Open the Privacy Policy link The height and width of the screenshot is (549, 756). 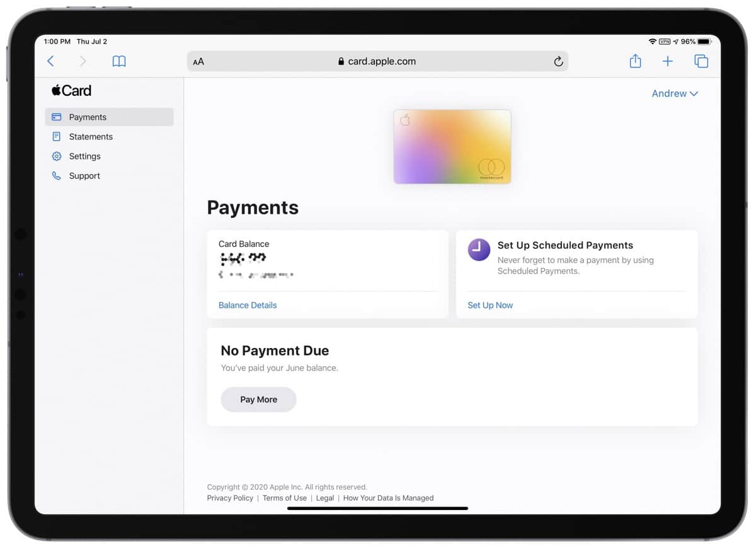click(230, 498)
